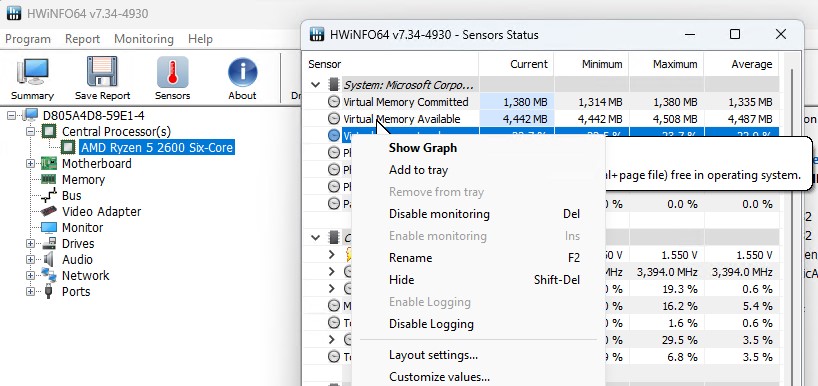Choose Rename in context menu

[x=411, y=258]
